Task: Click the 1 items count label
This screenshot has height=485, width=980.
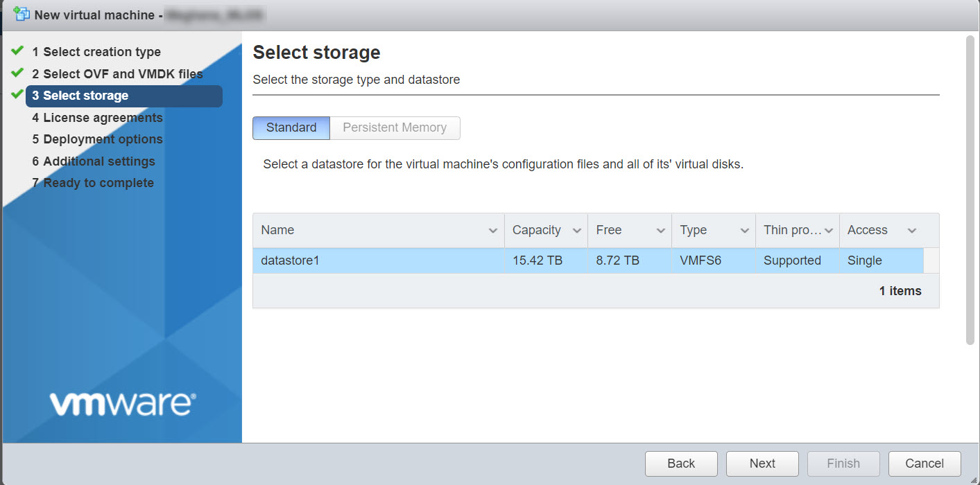Action: click(x=900, y=291)
